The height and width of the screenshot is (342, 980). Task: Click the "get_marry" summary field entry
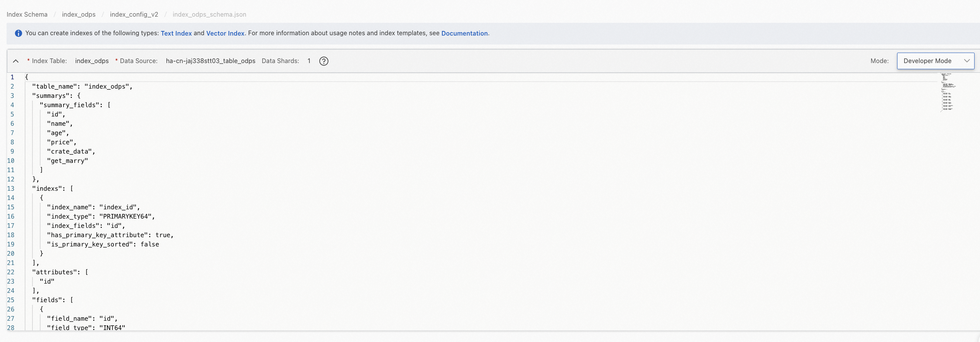click(67, 161)
